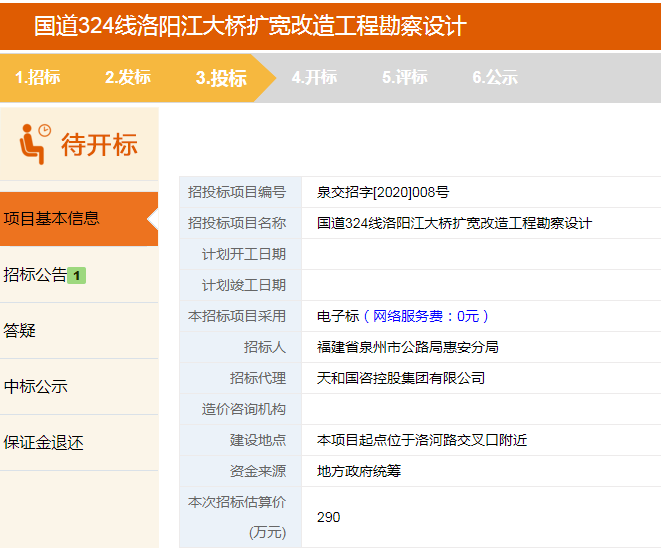
Task: Open 招标公告 in sidebar
Action: coord(79,275)
